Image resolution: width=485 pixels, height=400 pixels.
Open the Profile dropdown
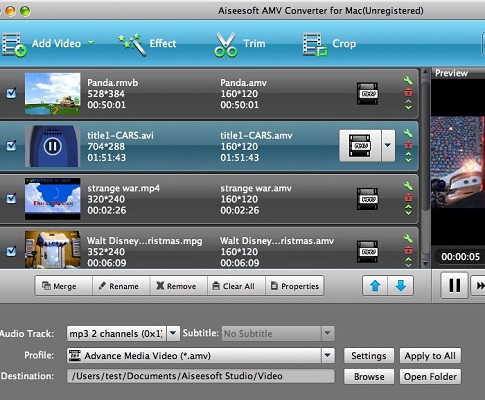point(328,356)
